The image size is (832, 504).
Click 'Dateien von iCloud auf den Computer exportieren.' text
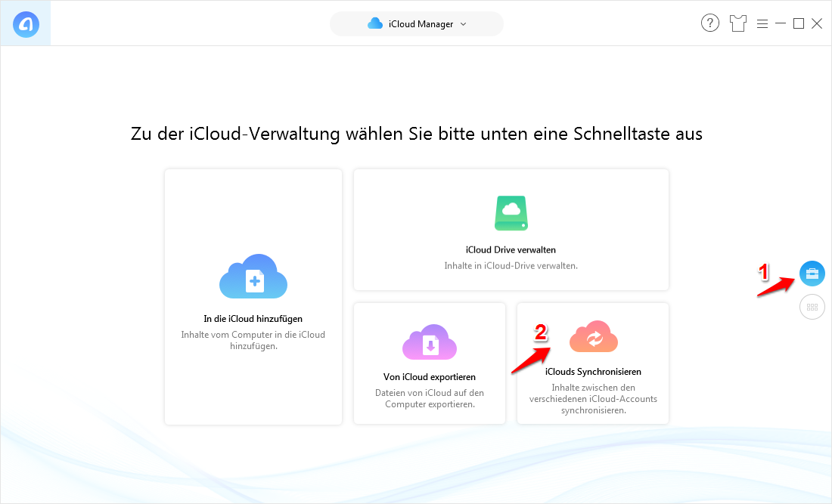(430, 398)
